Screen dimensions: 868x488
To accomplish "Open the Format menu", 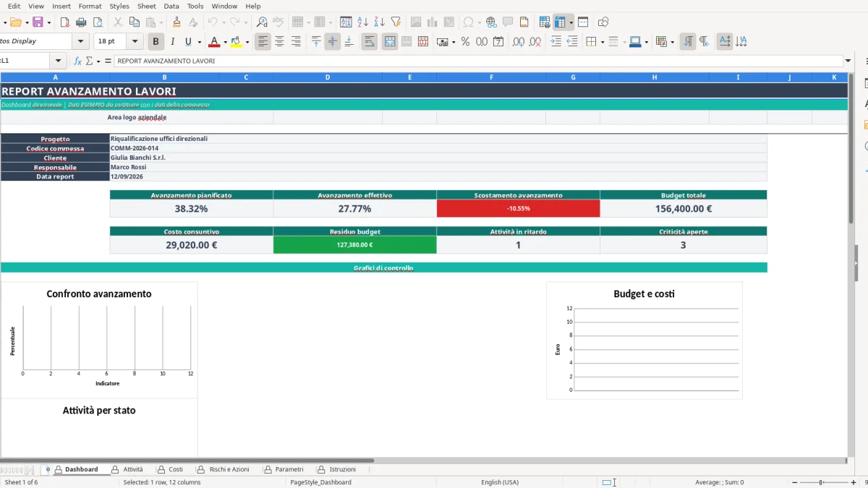I will pos(90,6).
